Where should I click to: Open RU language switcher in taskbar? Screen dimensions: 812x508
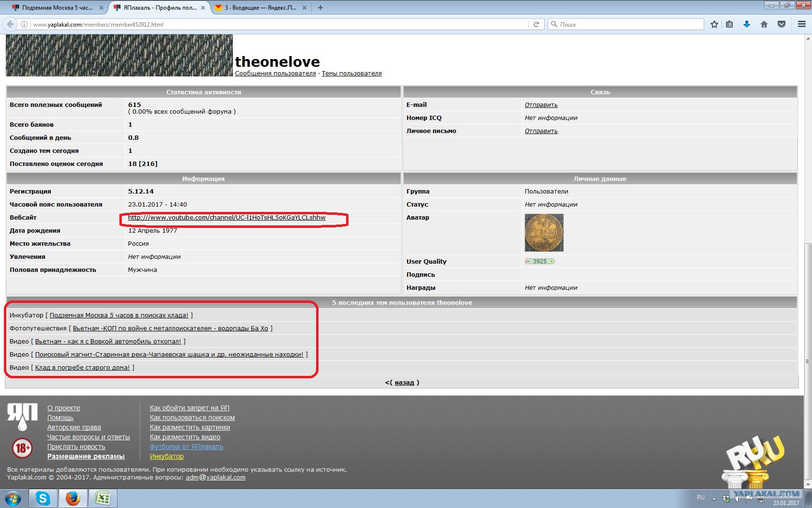[701, 497]
